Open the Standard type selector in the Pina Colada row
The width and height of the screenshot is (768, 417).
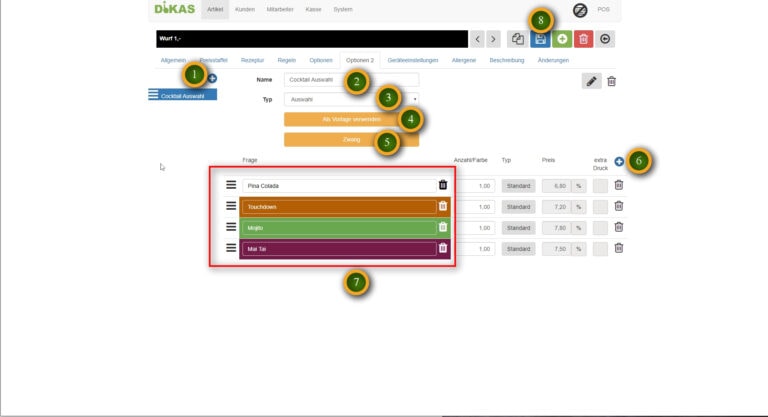tap(518, 185)
